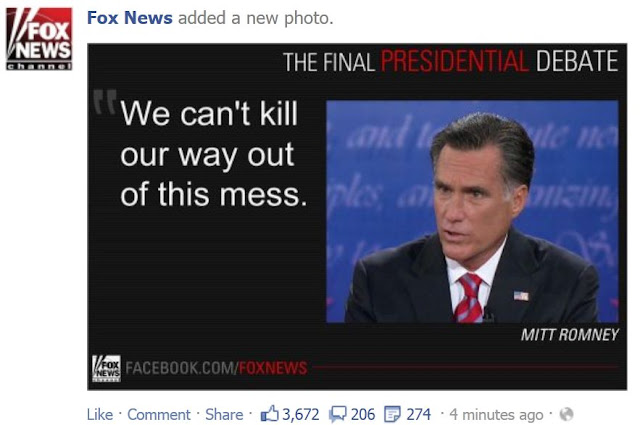The image size is (640, 425).
Task: Share this photo using the Share link
Action: [x=224, y=414]
